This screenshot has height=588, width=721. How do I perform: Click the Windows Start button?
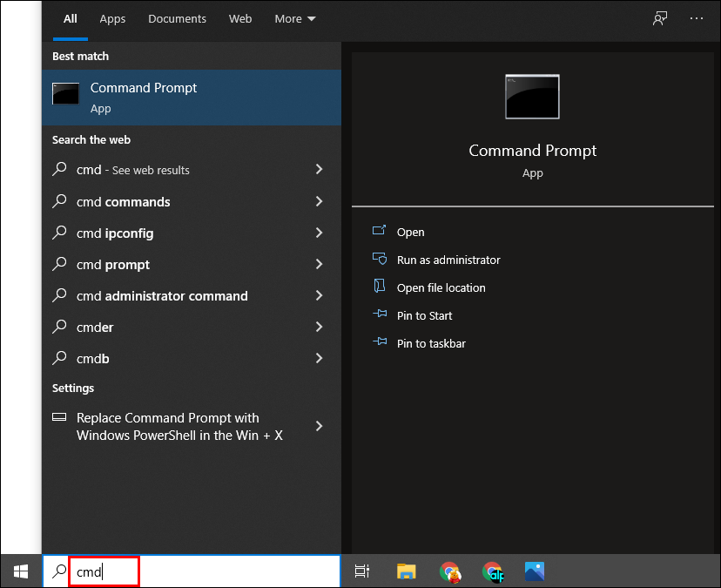(x=19, y=571)
